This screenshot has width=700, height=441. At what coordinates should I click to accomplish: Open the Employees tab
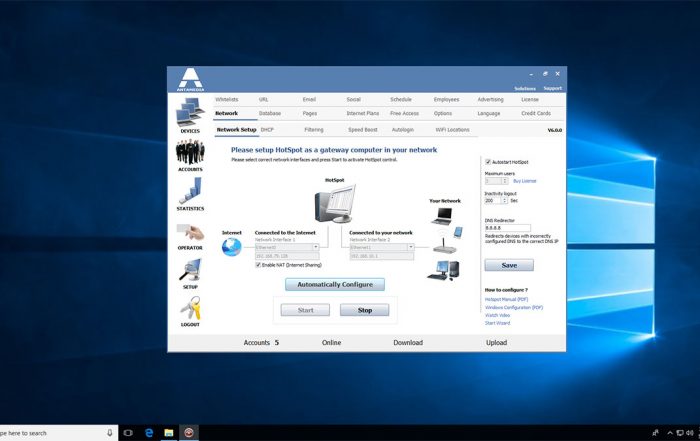pyautogui.click(x=446, y=100)
